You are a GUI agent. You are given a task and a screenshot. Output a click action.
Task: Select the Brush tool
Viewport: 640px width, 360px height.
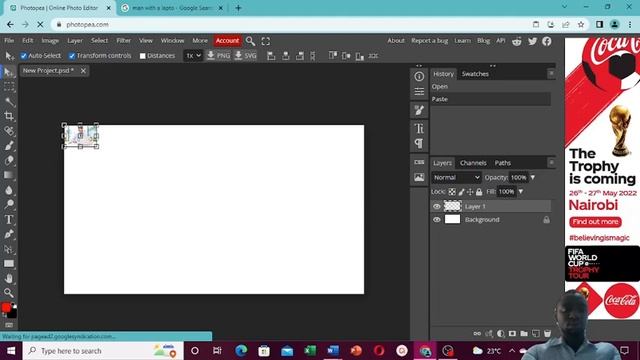pos(9,146)
